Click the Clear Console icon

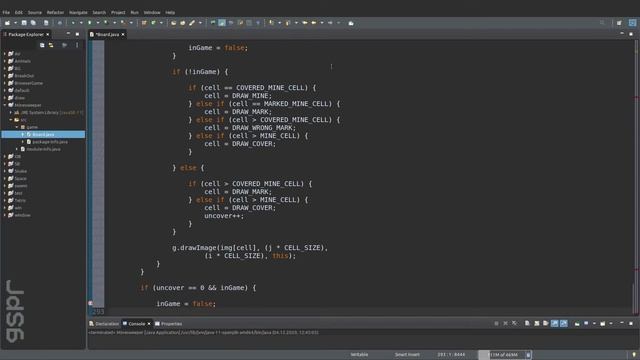[527, 323]
